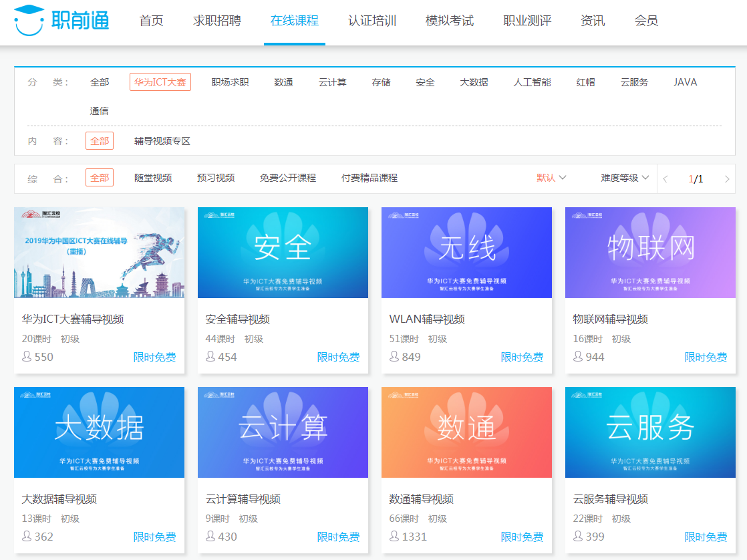The height and width of the screenshot is (560, 747).
Task: Filter by 付费精品课程
Action: point(369,178)
